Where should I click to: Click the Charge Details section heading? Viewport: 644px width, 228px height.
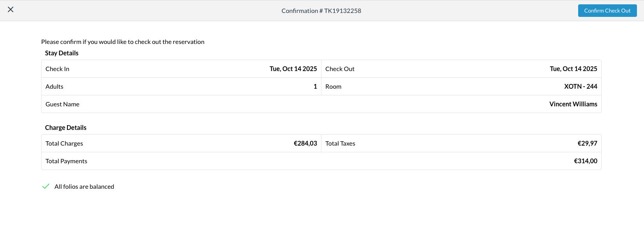point(65,128)
